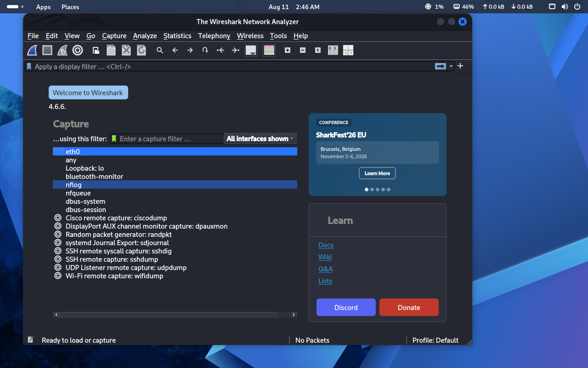The image size is (588, 368).
Task: Open options gear for SSH remote capture sshdump
Action: (x=58, y=259)
